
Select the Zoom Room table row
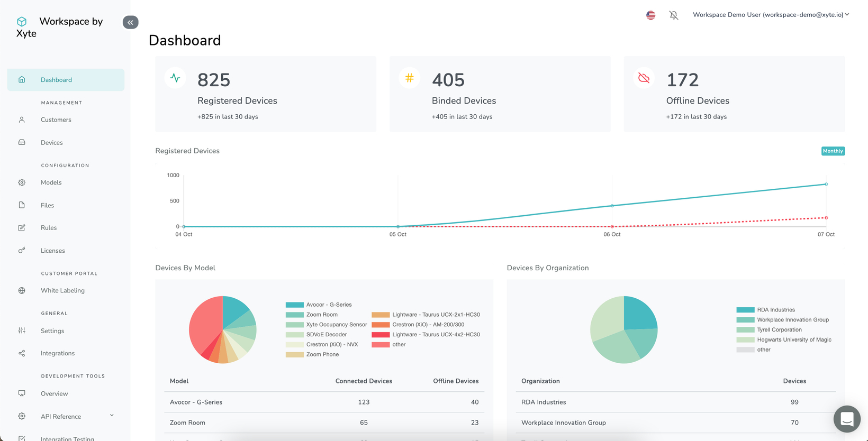pos(324,422)
